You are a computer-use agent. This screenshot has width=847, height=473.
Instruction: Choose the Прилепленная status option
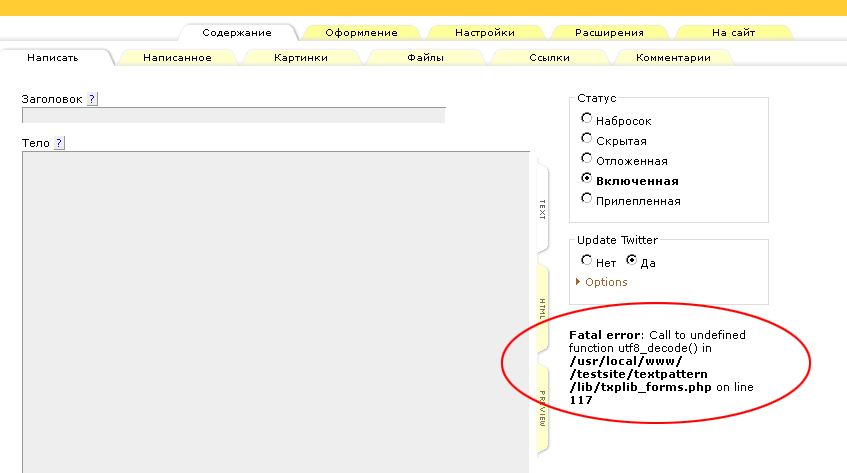(x=587, y=198)
